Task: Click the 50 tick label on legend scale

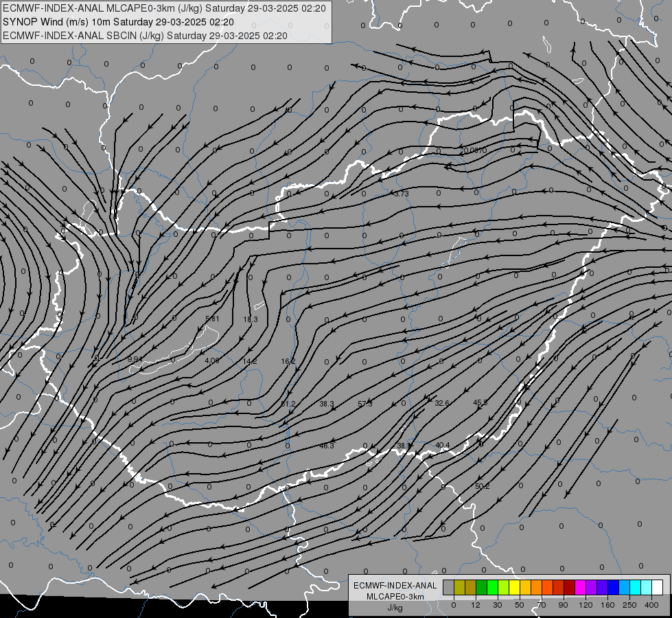Action: [x=519, y=605]
